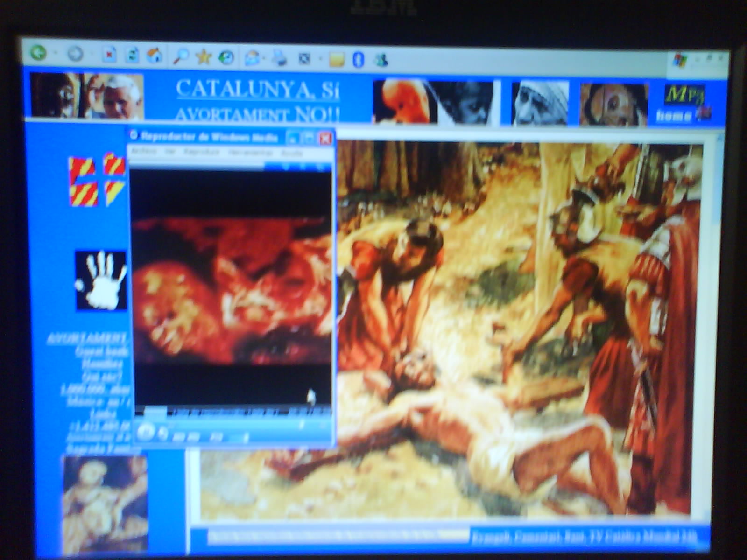The height and width of the screenshot is (560, 747).
Task: Open Favorites with the yellow star icon
Action: click(x=204, y=57)
